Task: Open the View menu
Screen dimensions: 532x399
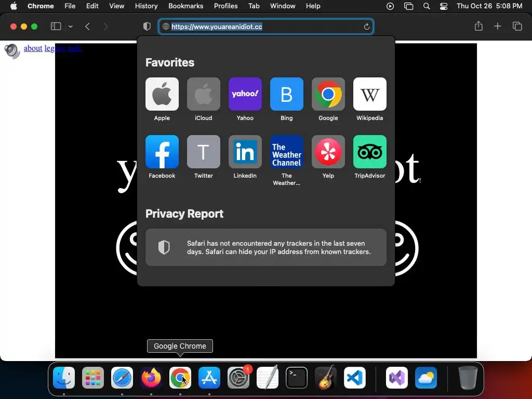Action: (116, 6)
